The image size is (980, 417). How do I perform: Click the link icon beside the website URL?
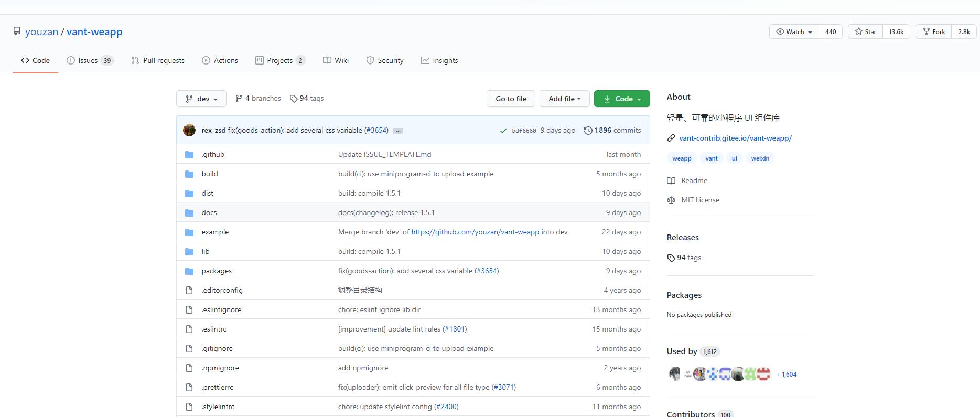671,138
